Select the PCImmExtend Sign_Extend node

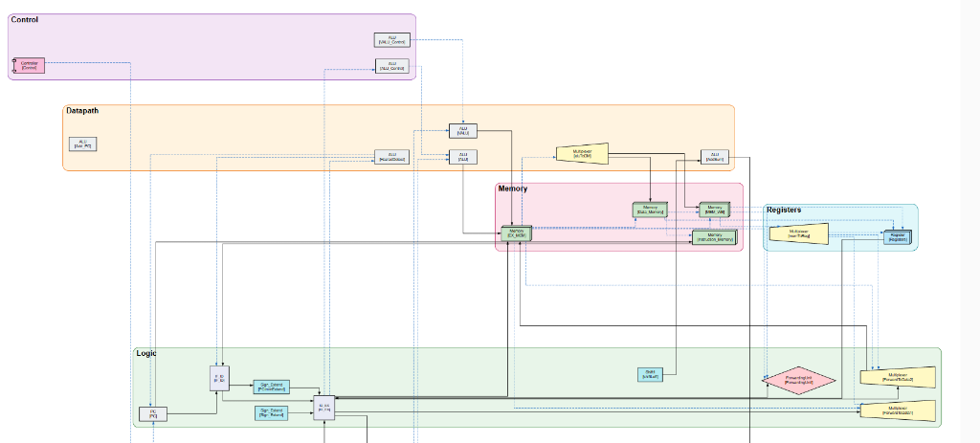271,387
